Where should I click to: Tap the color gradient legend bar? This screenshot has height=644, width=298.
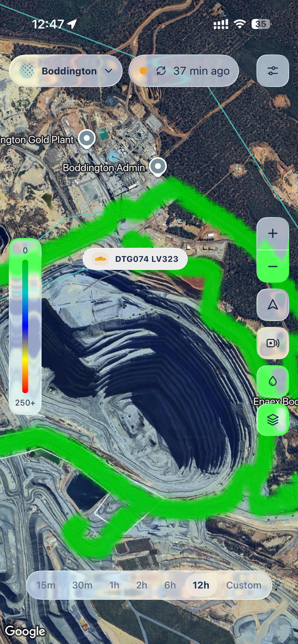25,326
